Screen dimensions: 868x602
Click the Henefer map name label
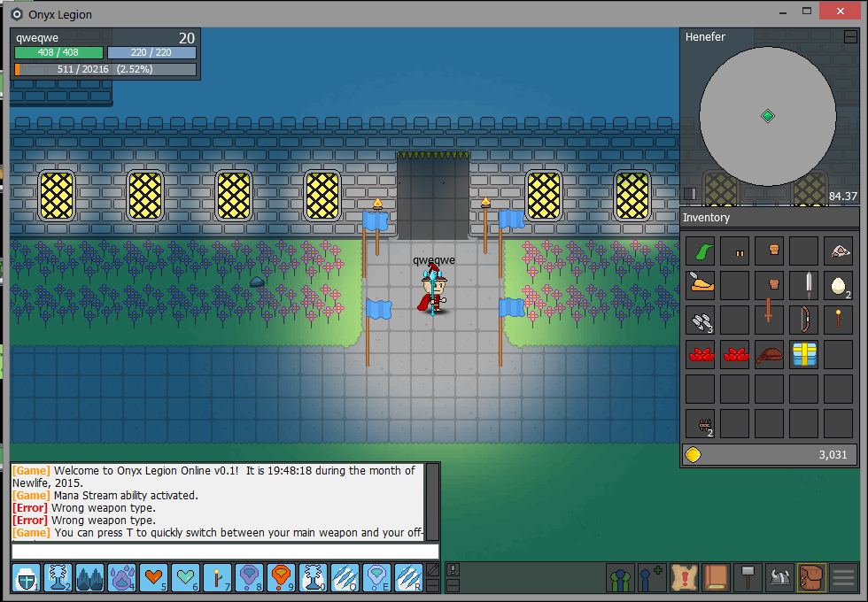[705, 37]
